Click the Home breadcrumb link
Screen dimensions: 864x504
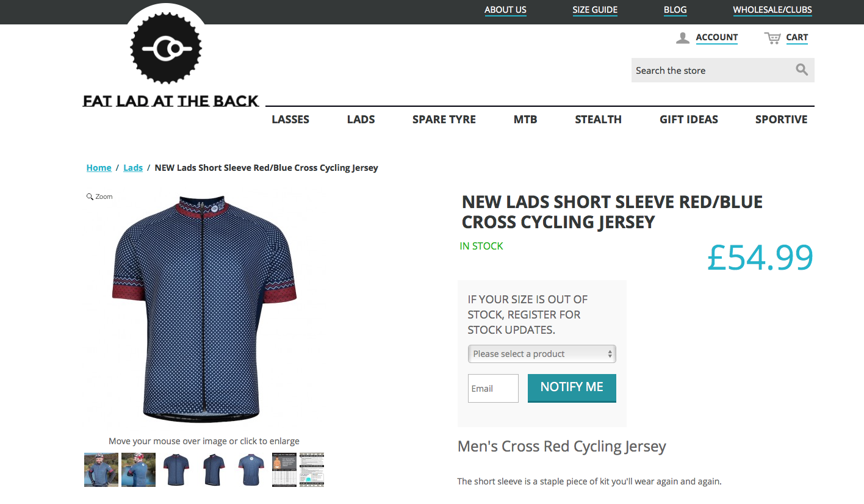click(99, 168)
